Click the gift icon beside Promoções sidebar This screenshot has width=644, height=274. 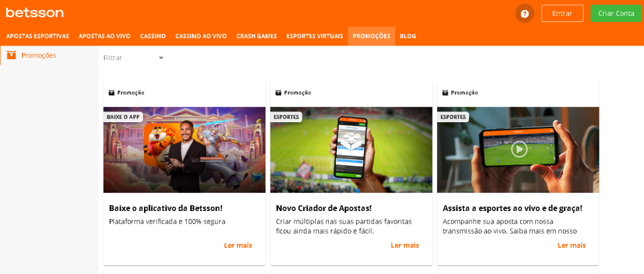(11, 55)
